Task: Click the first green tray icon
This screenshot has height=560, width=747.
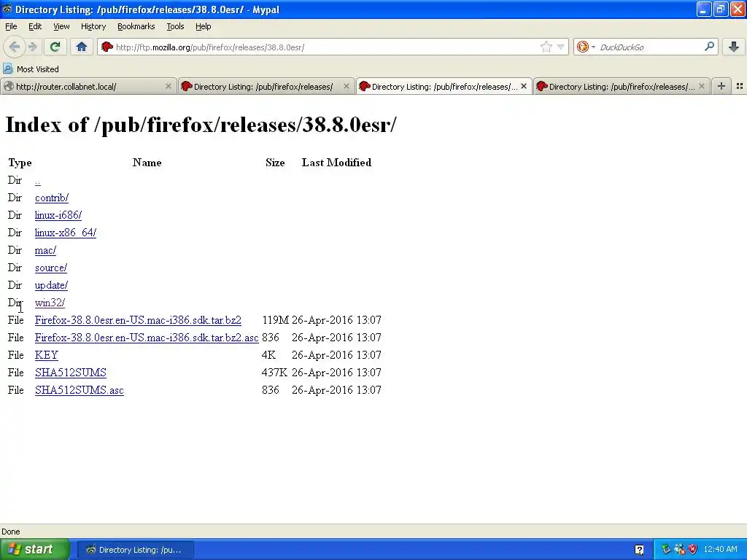Action: pos(666,550)
